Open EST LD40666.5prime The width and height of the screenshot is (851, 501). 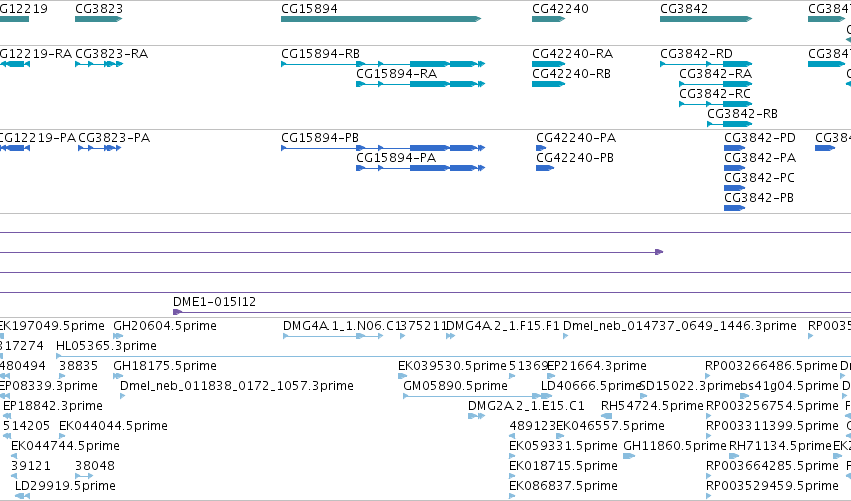(x=592, y=386)
